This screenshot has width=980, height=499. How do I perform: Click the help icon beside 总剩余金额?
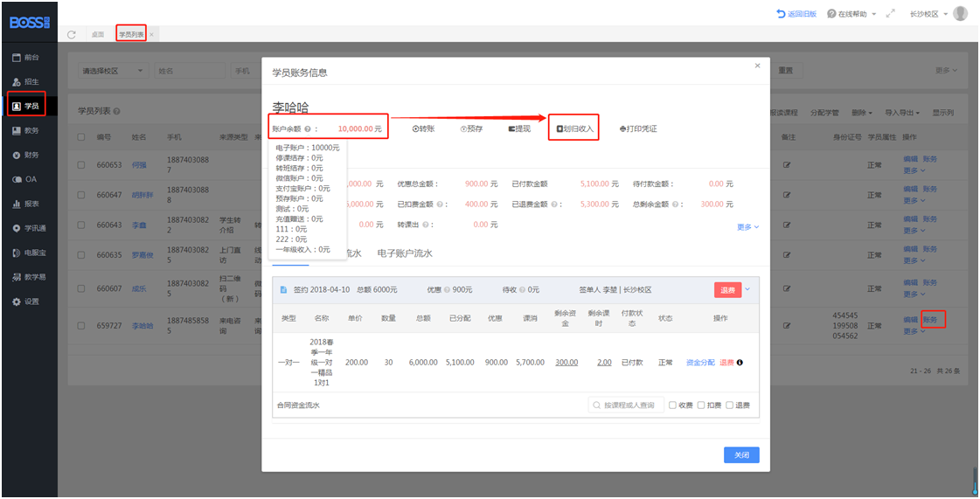pyautogui.click(x=675, y=204)
